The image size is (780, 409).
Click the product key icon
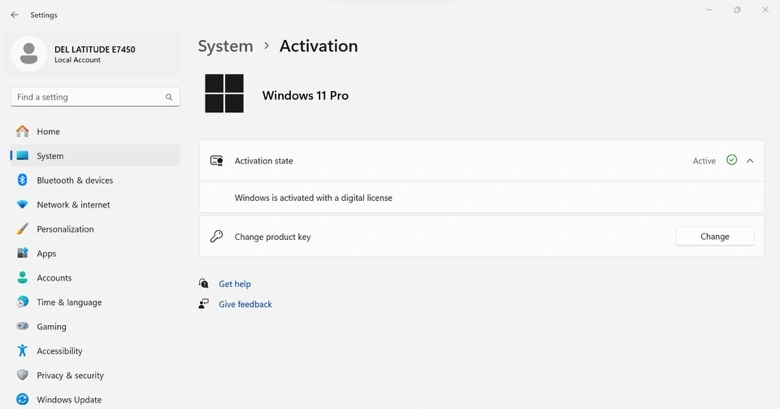216,236
